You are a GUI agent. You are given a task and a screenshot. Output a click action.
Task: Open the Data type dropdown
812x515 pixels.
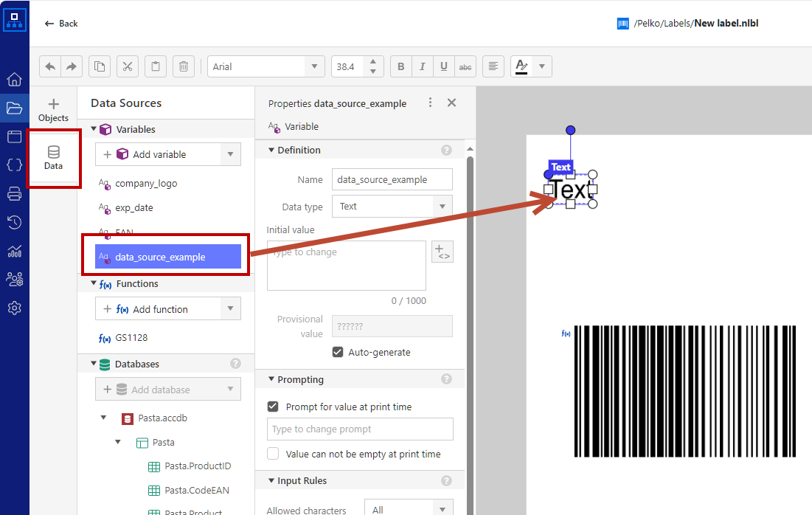point(392,207)
